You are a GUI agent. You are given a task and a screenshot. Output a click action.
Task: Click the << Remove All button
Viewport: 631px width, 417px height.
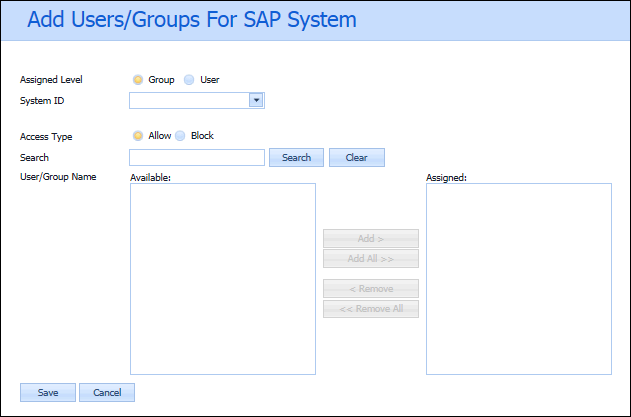pos(371,309)
